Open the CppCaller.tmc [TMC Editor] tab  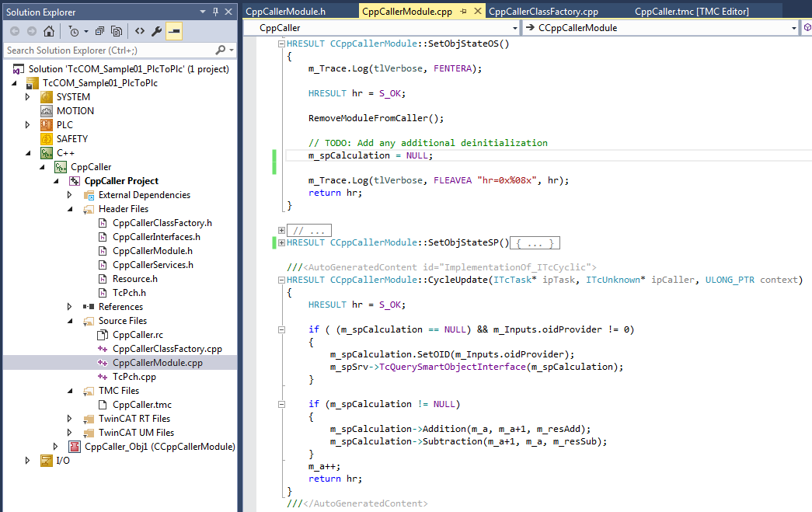pos(692,12)
